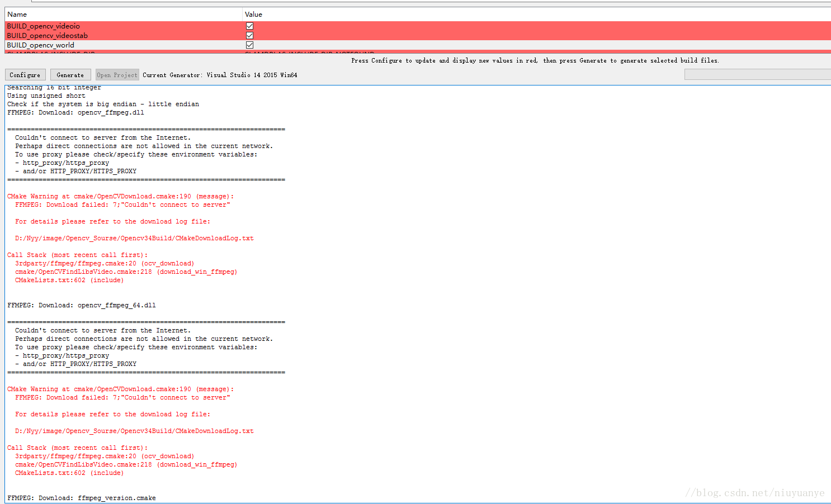Viewport: 831px width, 504px height.
Task: Click the CMake Warning at OpenCVDownload.cmake line
Action: [121, 196]
